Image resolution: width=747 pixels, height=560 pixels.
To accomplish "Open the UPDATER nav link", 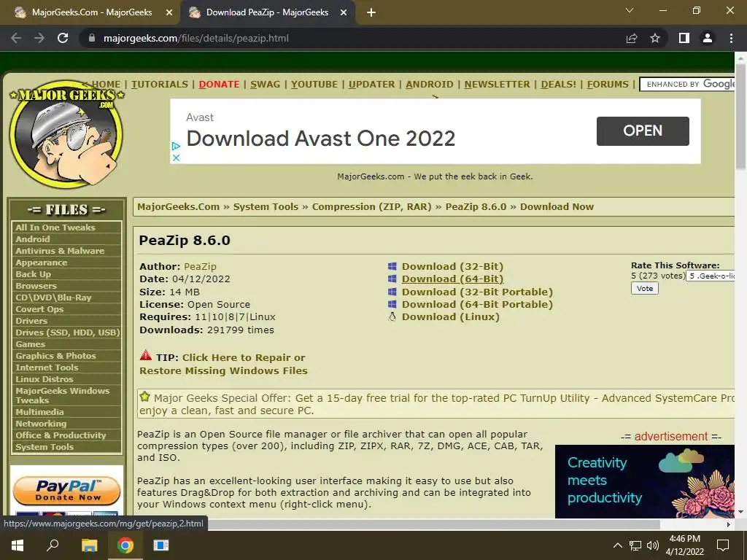I will (371, 85).
